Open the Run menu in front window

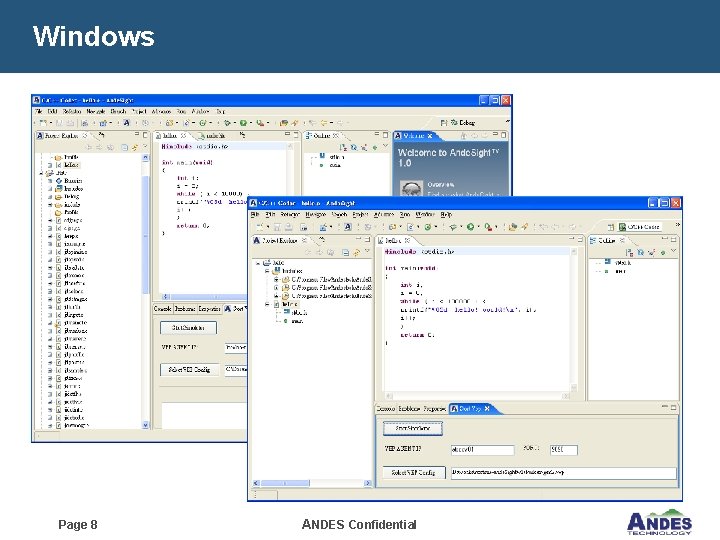tap(405, 214)
